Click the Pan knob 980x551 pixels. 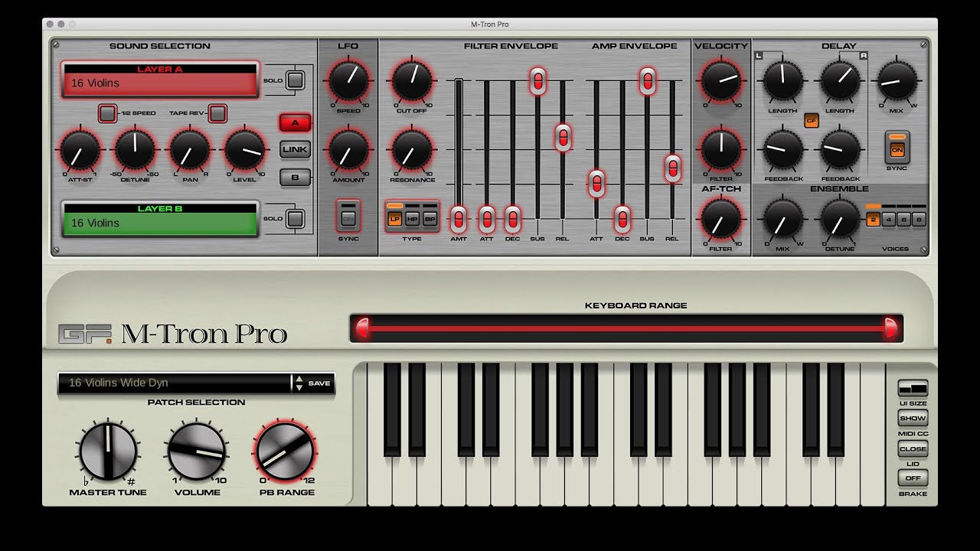189,150
